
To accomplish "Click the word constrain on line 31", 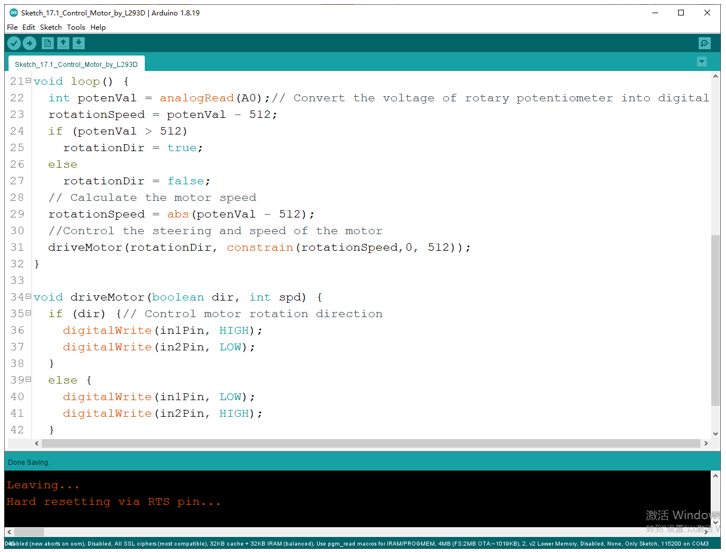I will click(x=260, y=247).
